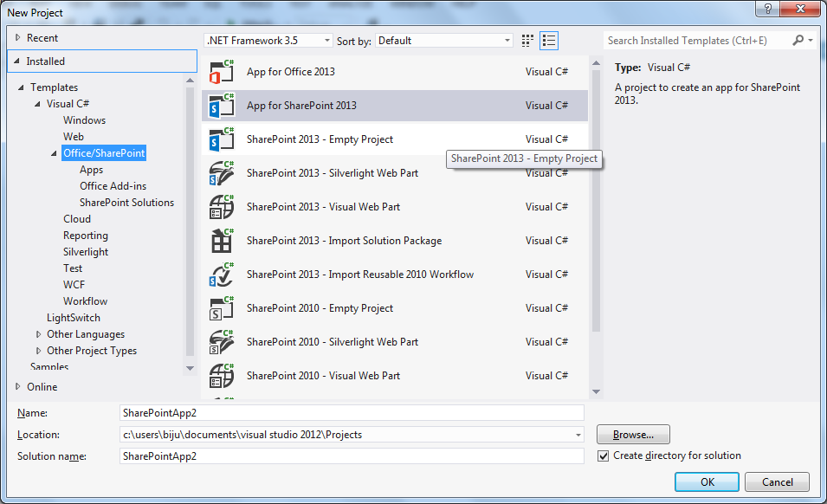
Task: Select "App for Office 2013" template name
Action: click(291, 72)
